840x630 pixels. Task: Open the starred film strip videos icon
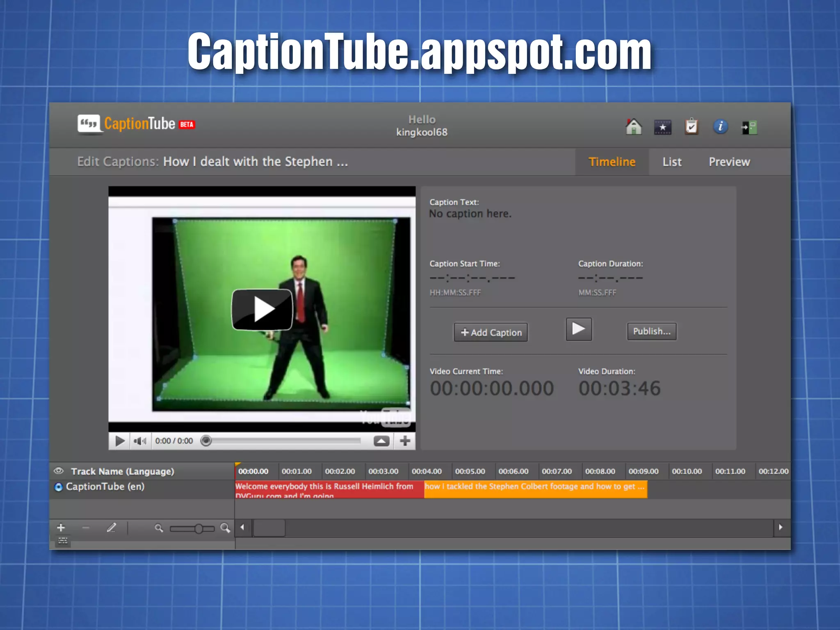point(662,127)
